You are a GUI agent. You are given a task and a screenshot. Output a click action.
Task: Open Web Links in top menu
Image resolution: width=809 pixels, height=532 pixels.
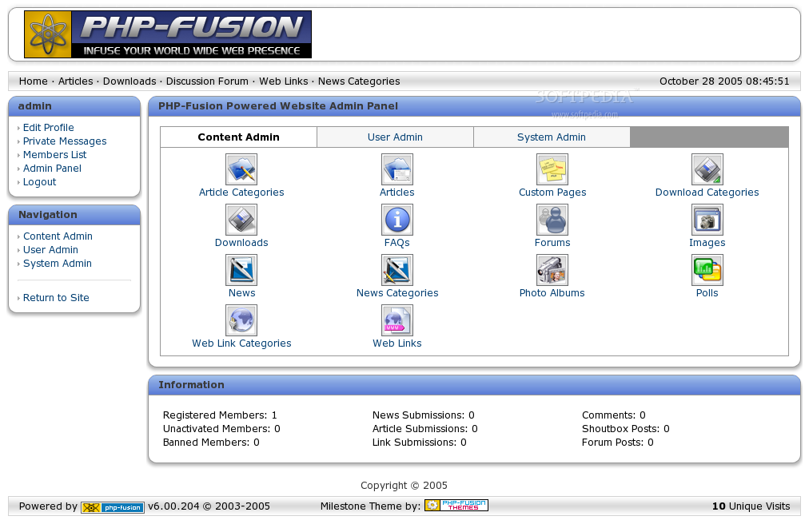(x=283, y=81)
